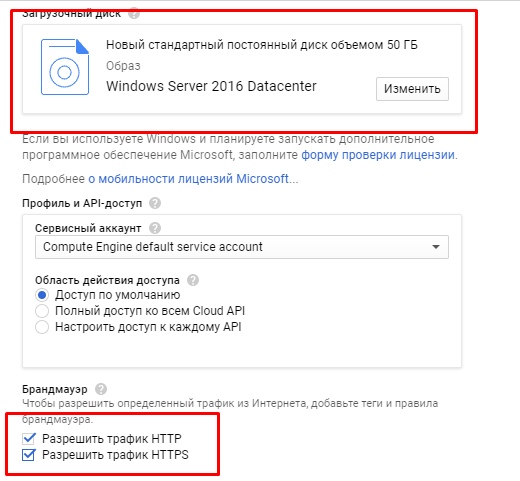Select Настроить доступ к каждому API option

point(42,327)
